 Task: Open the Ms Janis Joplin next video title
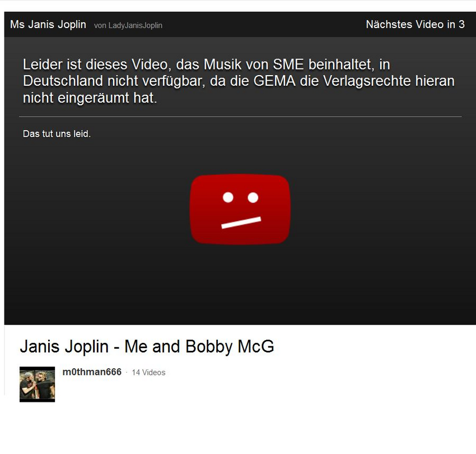pyautogui.click(x=48, y=24)
